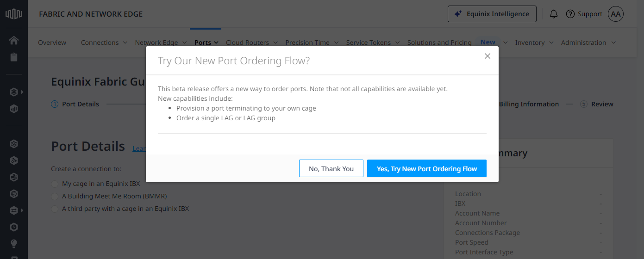Click the clock hexagon sidebar icon
Image resolution: width=644 pixels, height=259 pixels.
[14, 227]
